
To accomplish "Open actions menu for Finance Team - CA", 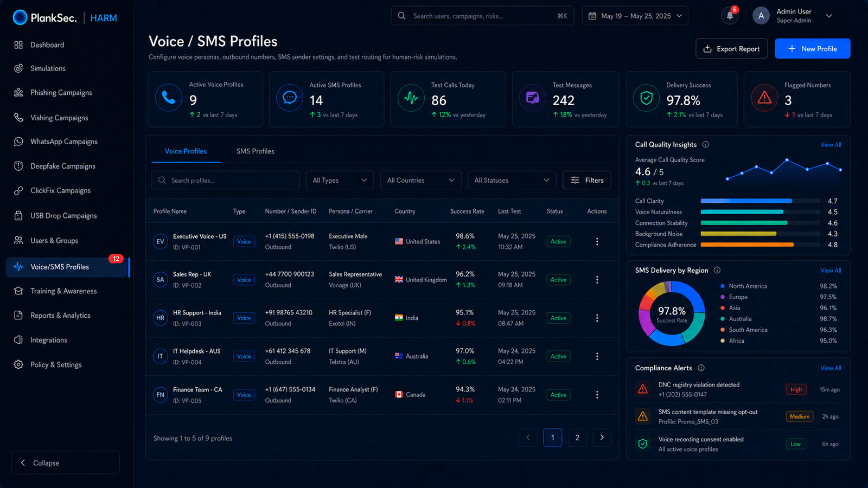I will (x=597, y=395).
